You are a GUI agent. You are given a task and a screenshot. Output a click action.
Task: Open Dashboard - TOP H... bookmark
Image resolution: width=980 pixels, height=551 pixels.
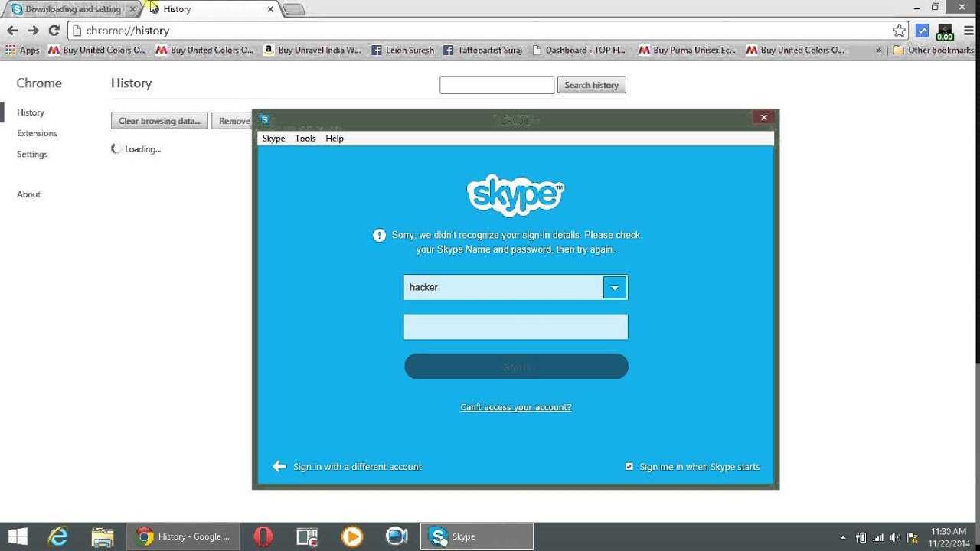[580, 50]
